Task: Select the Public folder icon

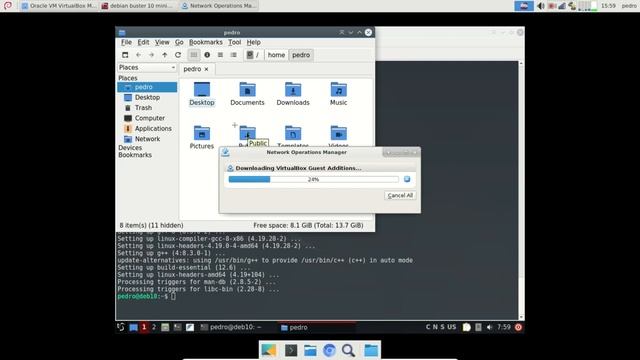Action: [x=247, y=134]
